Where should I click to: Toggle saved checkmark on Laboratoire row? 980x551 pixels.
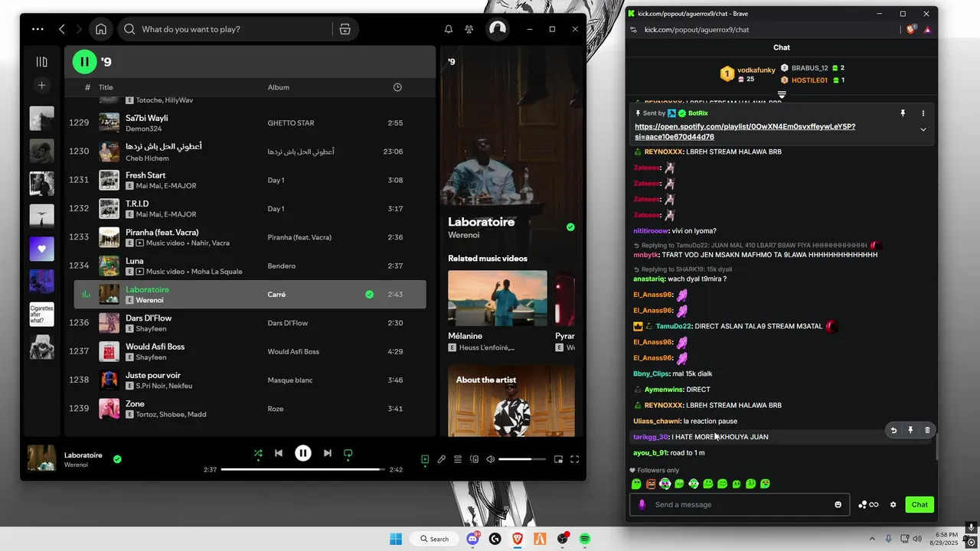coord(369,294)
